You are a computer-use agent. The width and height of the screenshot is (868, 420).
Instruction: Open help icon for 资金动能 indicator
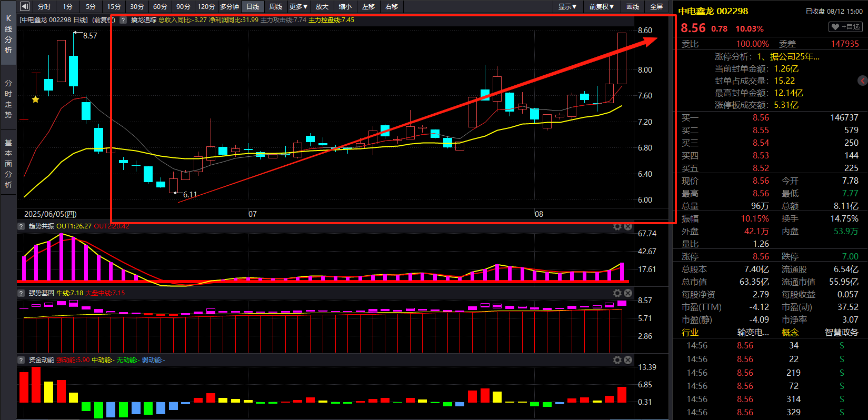click(21, 360)
